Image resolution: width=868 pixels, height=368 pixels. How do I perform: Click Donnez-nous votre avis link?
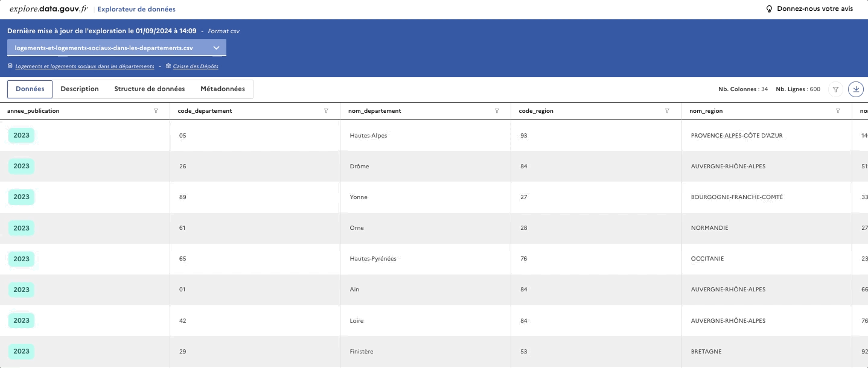pyautogui.click(x=815, y=9)
